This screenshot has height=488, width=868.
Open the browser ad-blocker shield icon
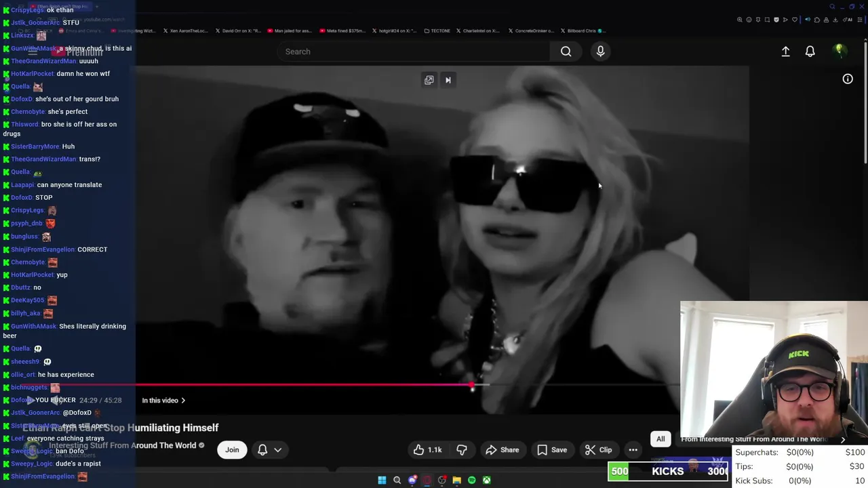click(776, 20)
